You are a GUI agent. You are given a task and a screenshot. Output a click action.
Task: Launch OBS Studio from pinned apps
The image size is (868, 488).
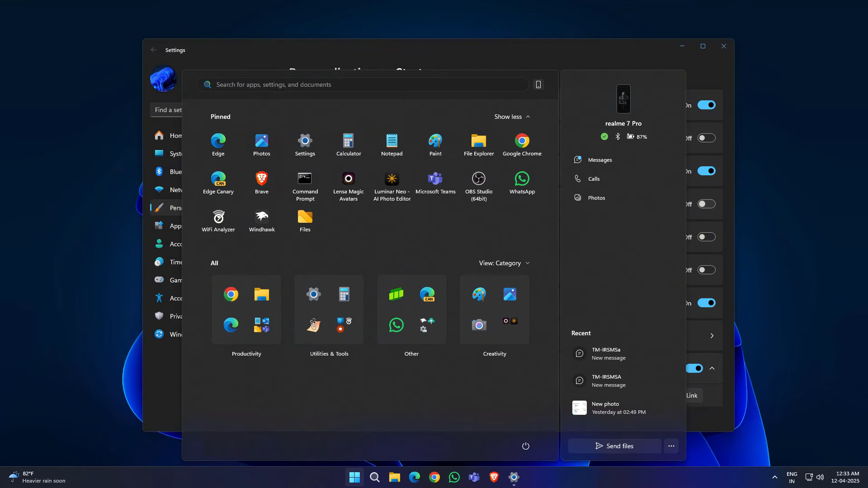478,179
